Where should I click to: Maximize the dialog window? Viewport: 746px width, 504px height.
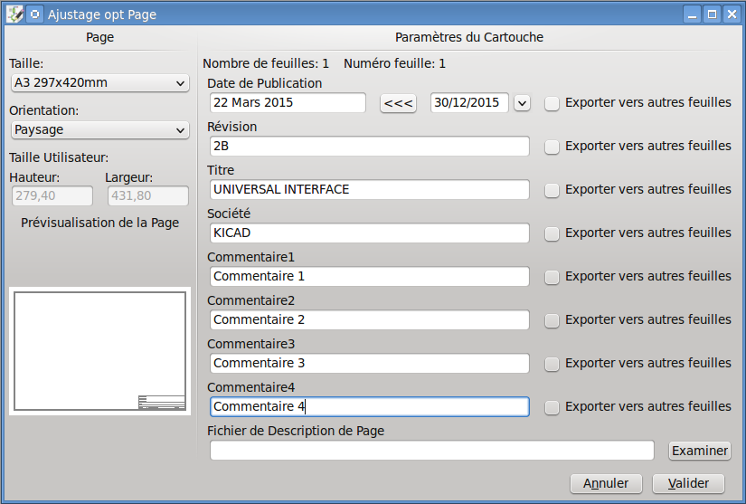[x=711, y=14]
